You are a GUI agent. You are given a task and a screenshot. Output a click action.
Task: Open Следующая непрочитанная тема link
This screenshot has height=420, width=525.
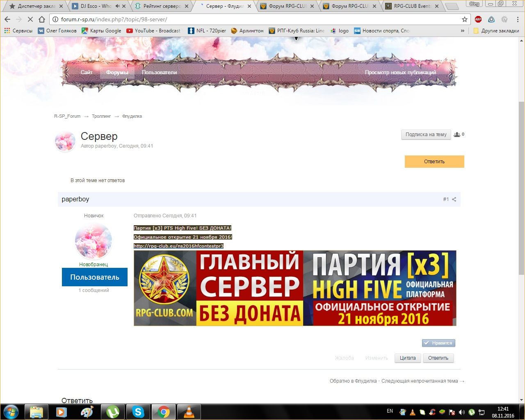click(x=423, y=381)
